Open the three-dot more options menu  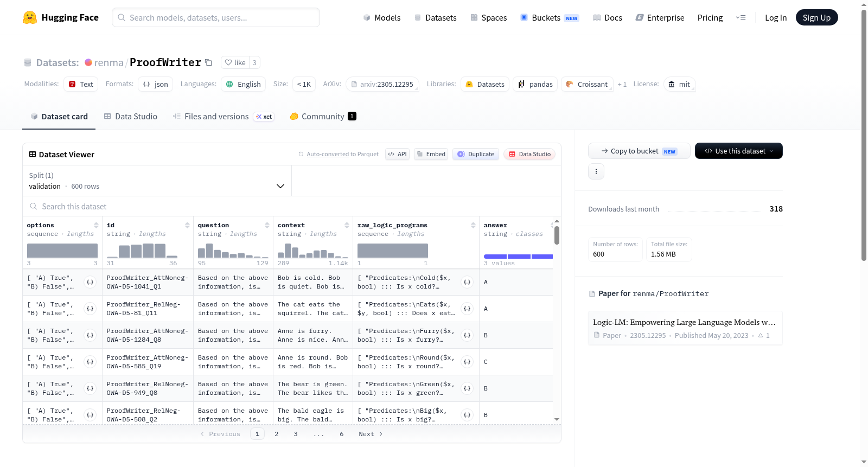(596, 171)
